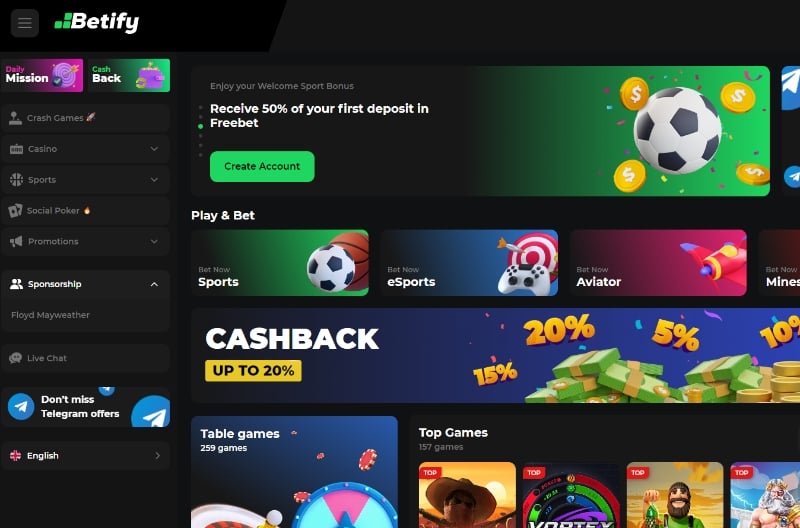Select the last banner carousel dot
The image size is (800, 528).
tap(201, 155)
